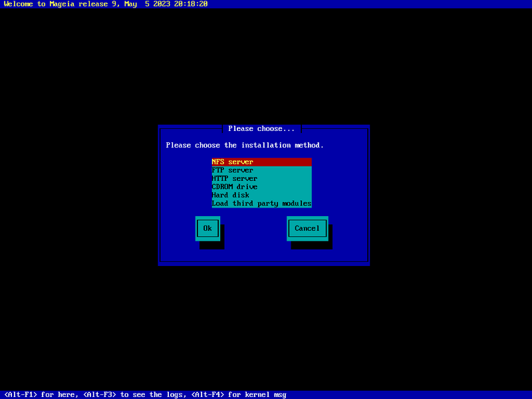Select Hard disk in the method list

click(x=231, y=195)
